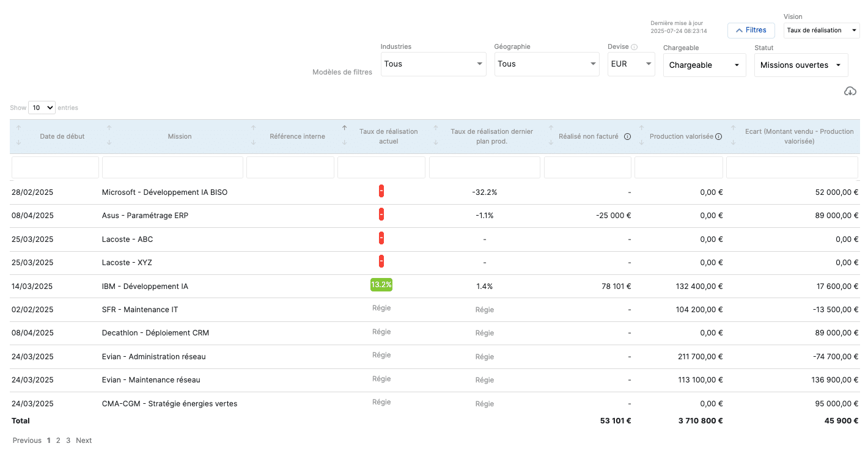Sort by Référence interne column arrows

pos(253,136)
